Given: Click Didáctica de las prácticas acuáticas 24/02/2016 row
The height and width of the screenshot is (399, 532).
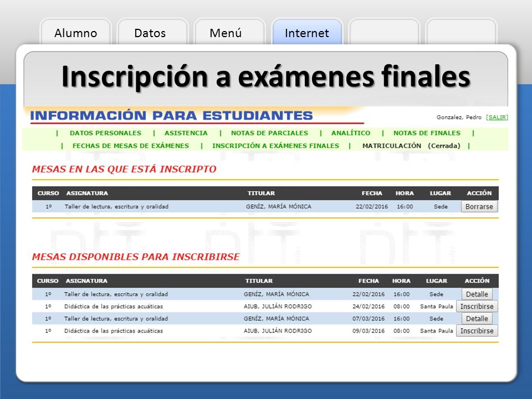Looking at the screenshot, I should 114,306.
